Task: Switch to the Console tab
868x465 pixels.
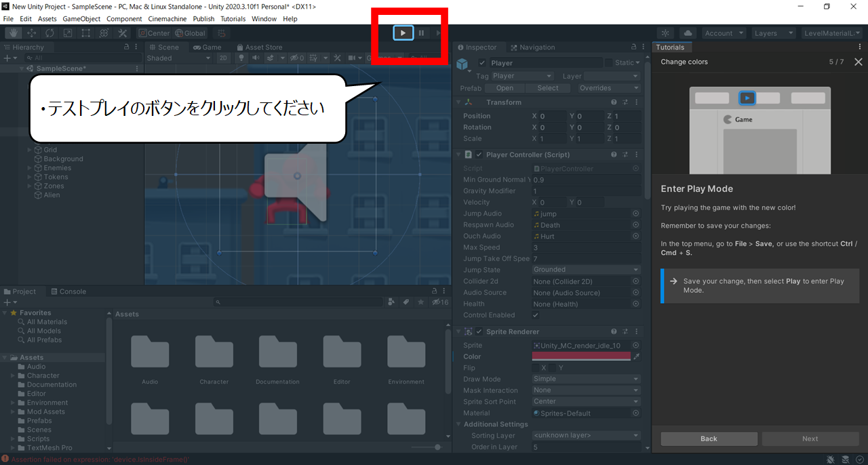Action: point(68,291)
